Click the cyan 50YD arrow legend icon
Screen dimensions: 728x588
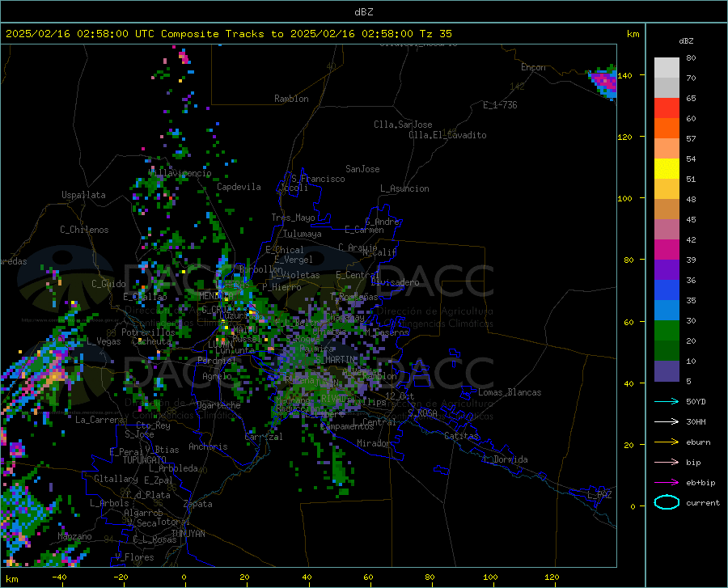click(667, 401)
